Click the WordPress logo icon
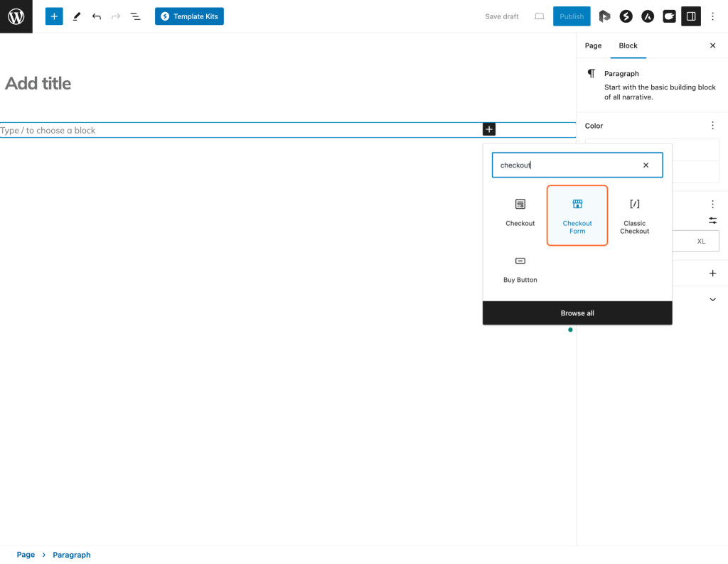 click(x=16, y=16)
